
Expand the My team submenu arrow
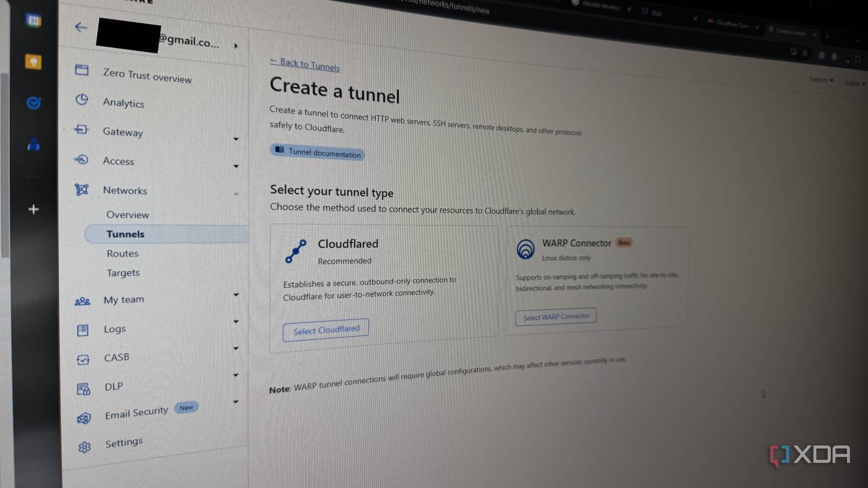(x=236, y=295)
